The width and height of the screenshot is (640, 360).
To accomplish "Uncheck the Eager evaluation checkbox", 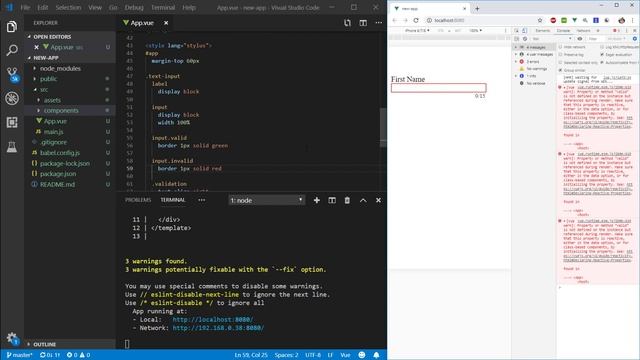I will coord(602,55).
